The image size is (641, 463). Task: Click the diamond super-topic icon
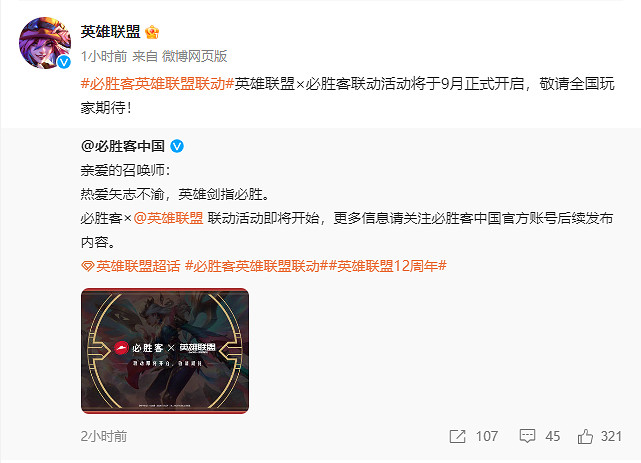tap(87, 266)
